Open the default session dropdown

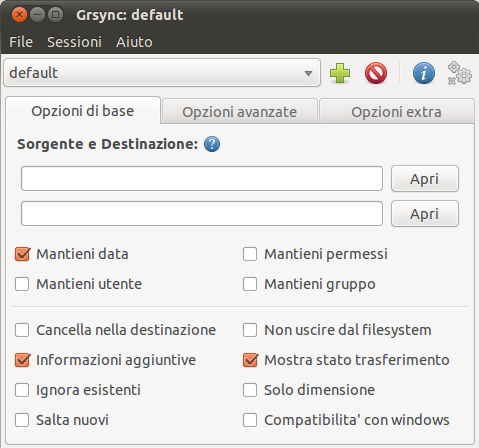coord(162,73)
